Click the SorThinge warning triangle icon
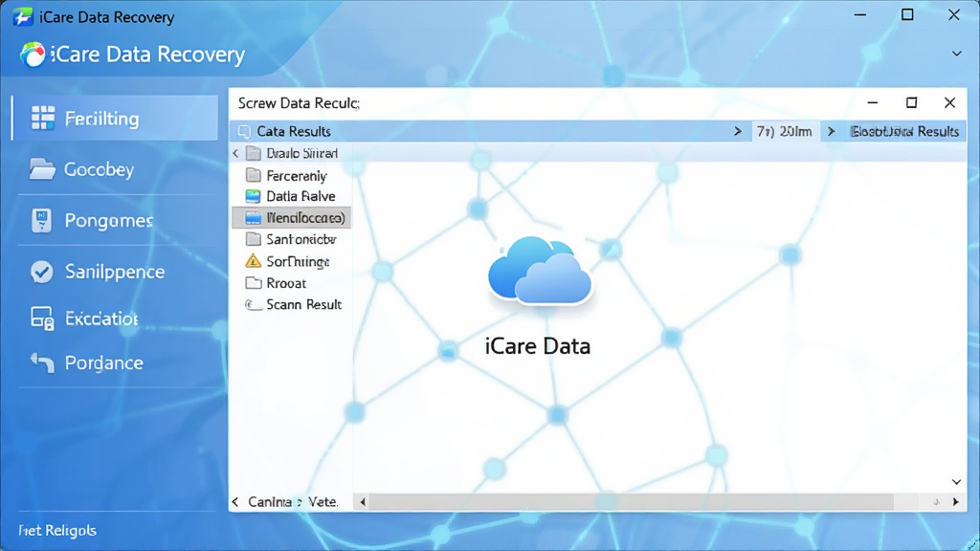This screenshot has width=980, height=551. [x=253, y=260]
